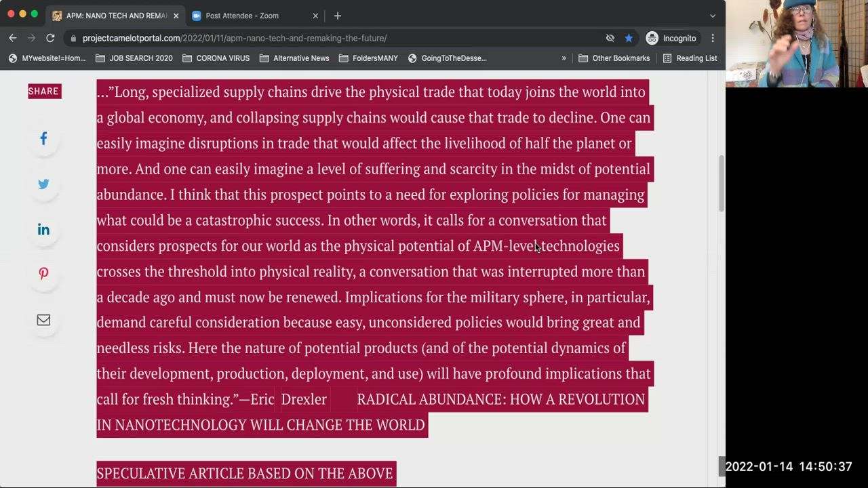The height and width of the screenshot is (488, 868).
Task: Share article on Facebook
Action: [x=43, y=139]
